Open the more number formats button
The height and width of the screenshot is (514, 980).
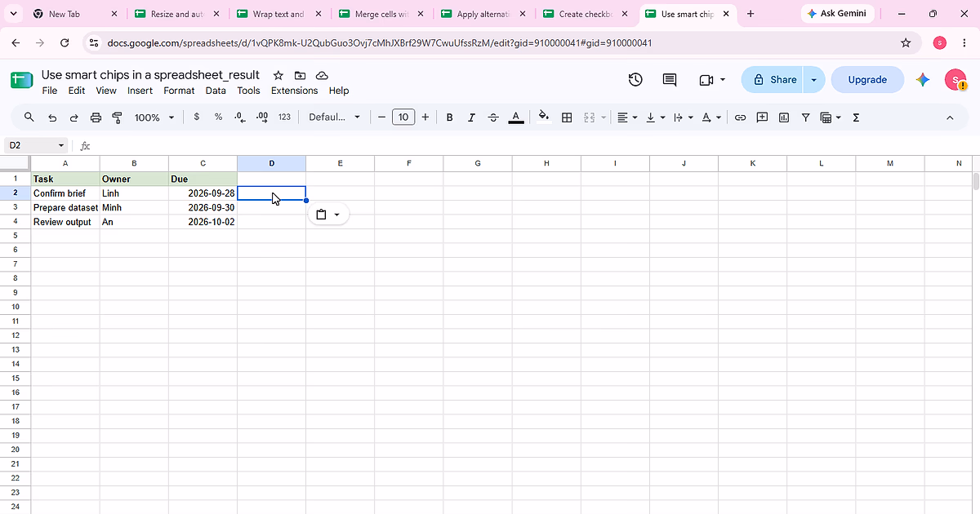tap(284, 117)
